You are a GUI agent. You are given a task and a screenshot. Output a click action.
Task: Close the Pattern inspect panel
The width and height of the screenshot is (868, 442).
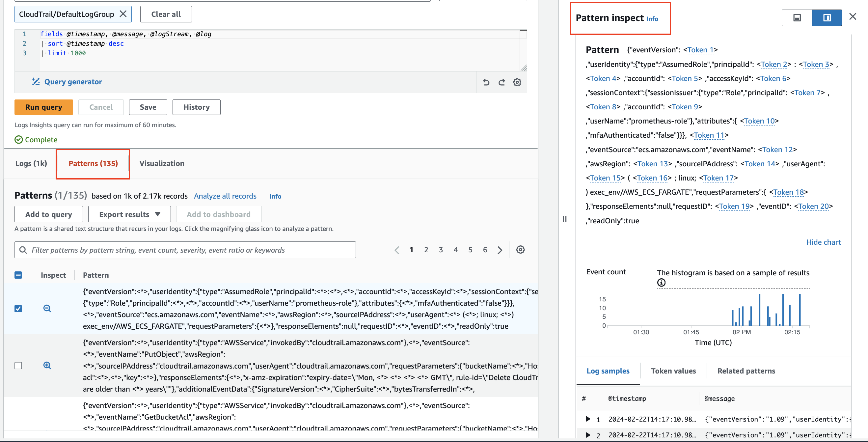click(x=853, y=16)
